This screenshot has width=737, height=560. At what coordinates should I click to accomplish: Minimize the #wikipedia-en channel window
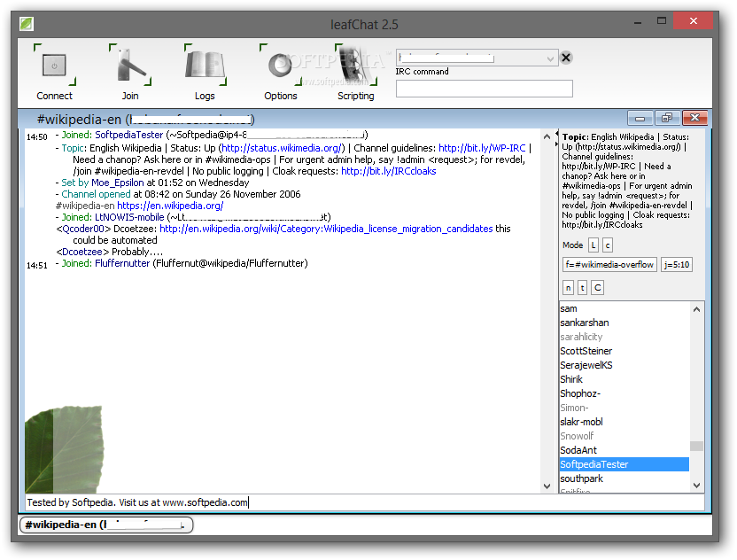click(x=640, y=118)
